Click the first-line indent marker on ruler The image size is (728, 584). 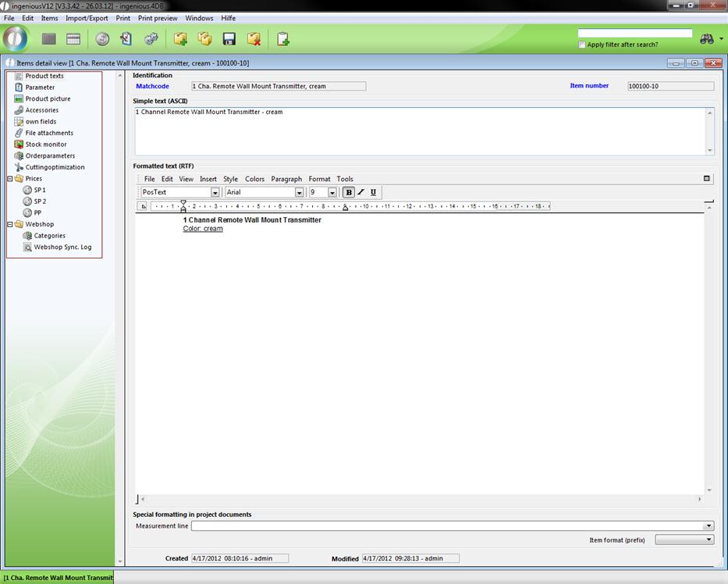(183, 203)
